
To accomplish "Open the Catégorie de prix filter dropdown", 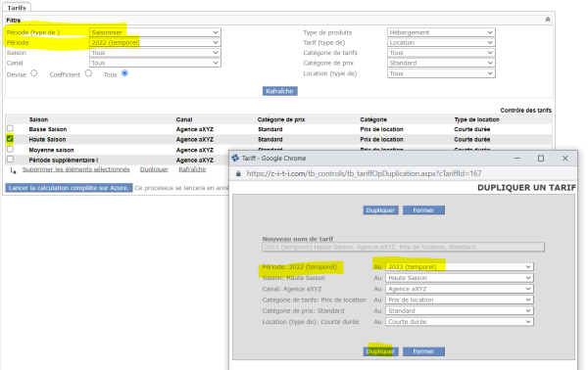I will click(x=441, y=63).
